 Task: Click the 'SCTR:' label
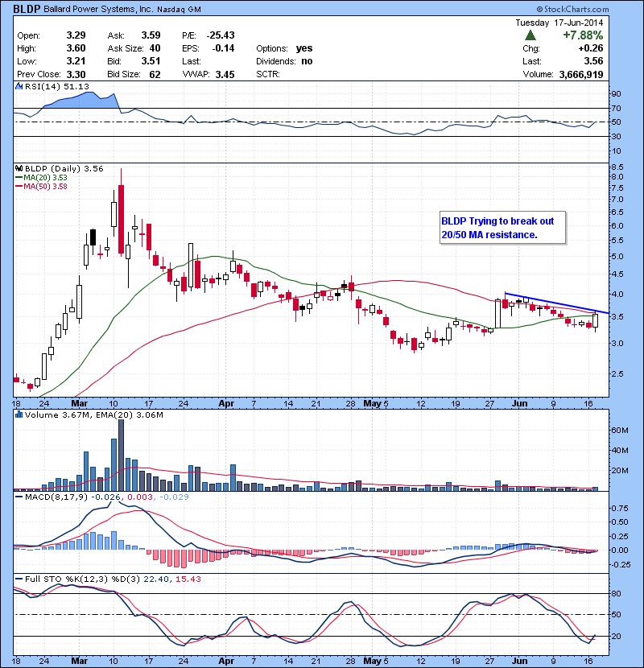click(268, 75)
